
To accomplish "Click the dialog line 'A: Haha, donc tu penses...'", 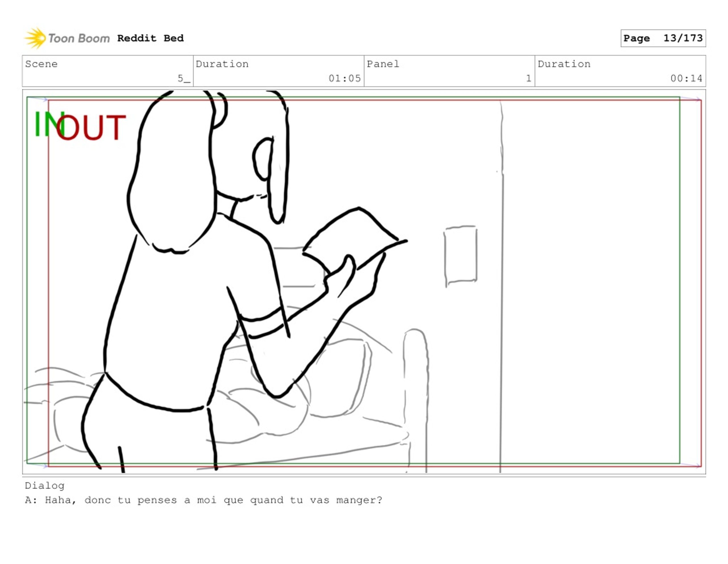I will click(x=204, y=500).
